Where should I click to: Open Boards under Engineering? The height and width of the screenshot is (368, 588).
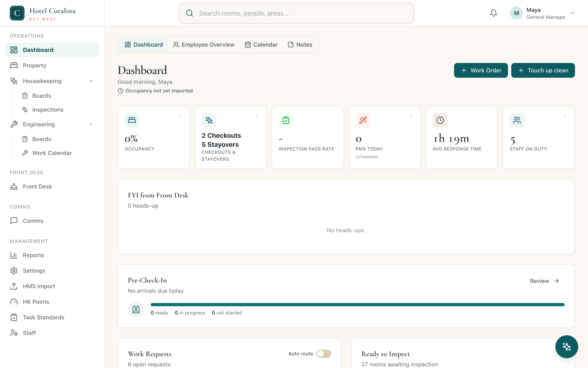[42, 139]
